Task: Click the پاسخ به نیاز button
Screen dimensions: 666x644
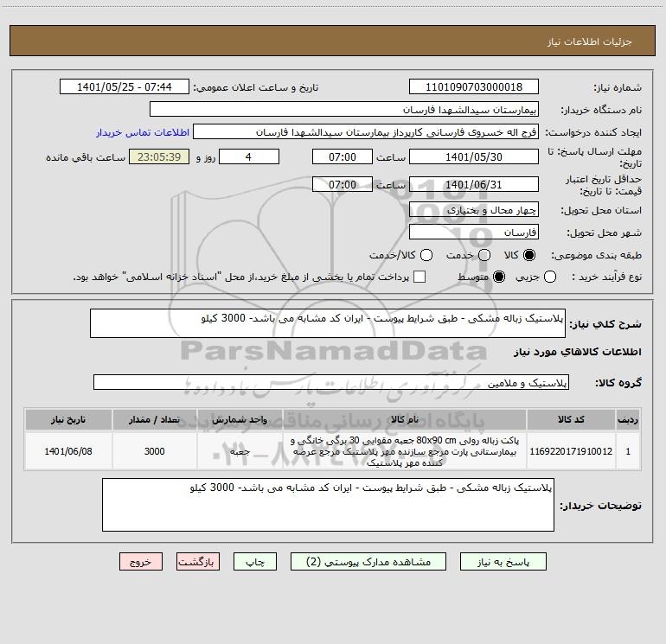Action: 503,562
